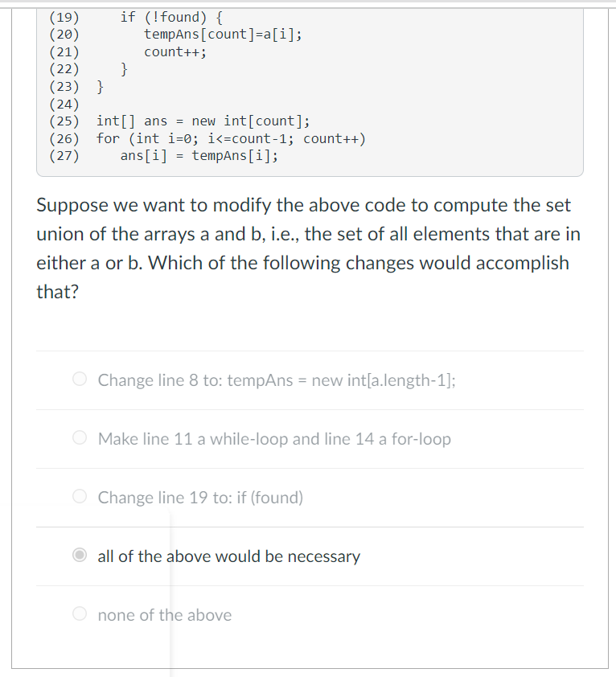Image resolution: width=616 pixels, height=677 pixels.
Task: Pick the 'none of the above' radio button
Action: click(80, 613)
